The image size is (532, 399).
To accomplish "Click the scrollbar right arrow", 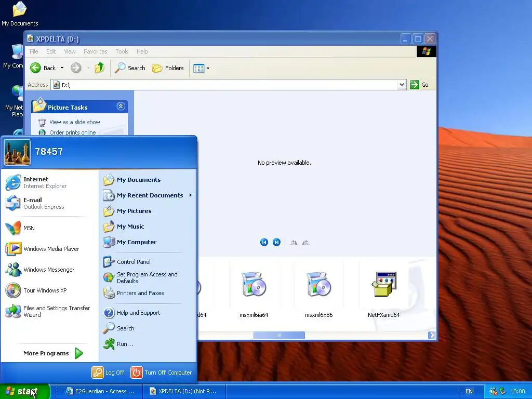I will click(432, 335).
